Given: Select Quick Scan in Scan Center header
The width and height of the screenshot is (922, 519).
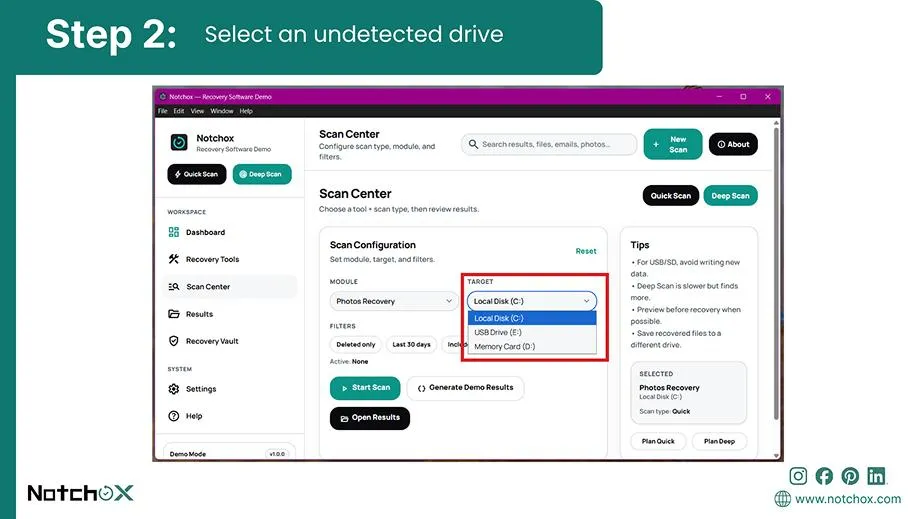Looking at the screenshot, I should point(670,196).
